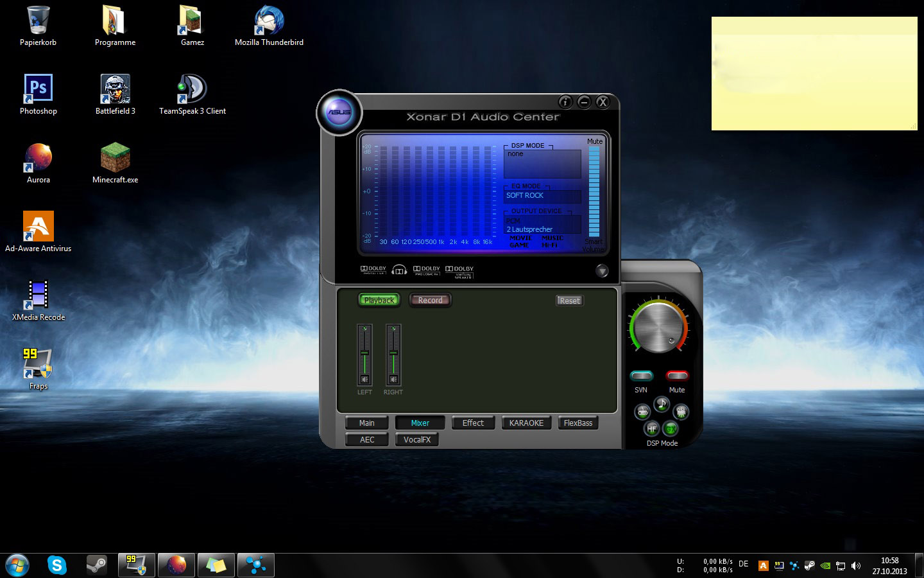Open the Main tab
This screenshot has height=578, width=924.
coord(367,423)
